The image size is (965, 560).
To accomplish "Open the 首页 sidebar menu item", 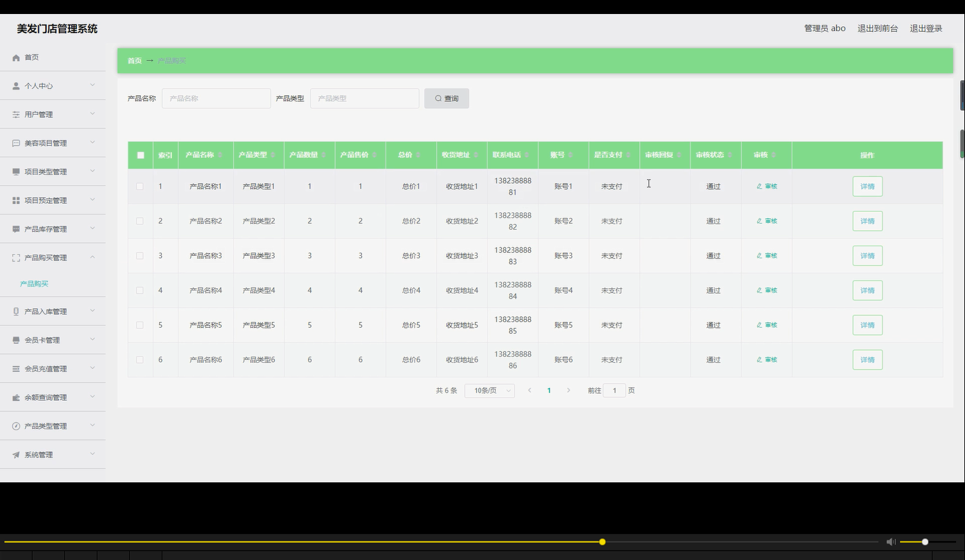I will 53,57.
